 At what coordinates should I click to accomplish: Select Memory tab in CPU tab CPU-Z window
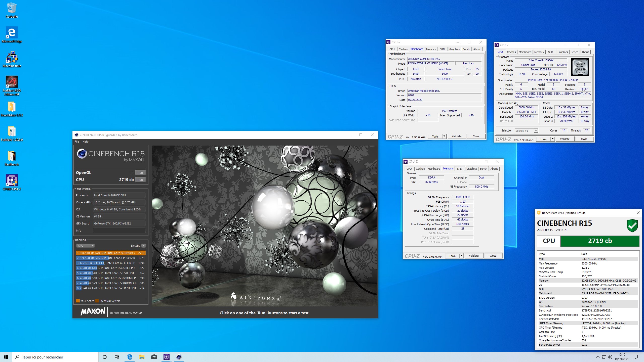(x=539, y=52)
